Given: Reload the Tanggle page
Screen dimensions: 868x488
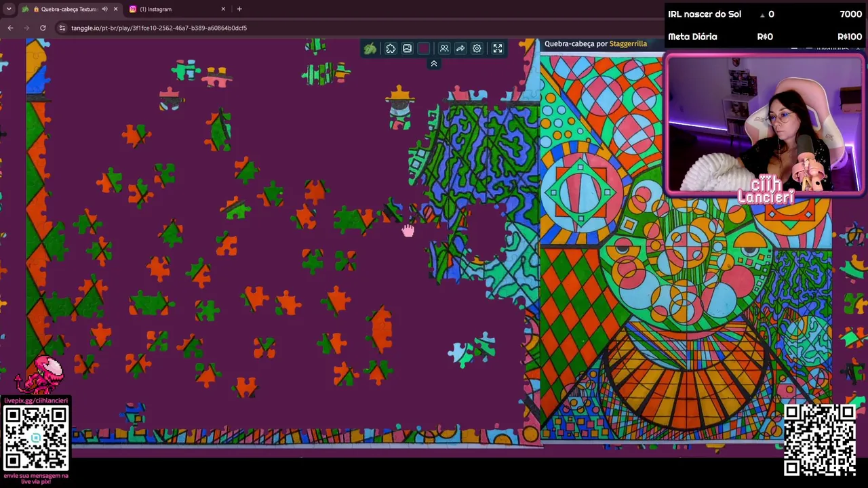Looking at the screenshot, I should 43,28.
